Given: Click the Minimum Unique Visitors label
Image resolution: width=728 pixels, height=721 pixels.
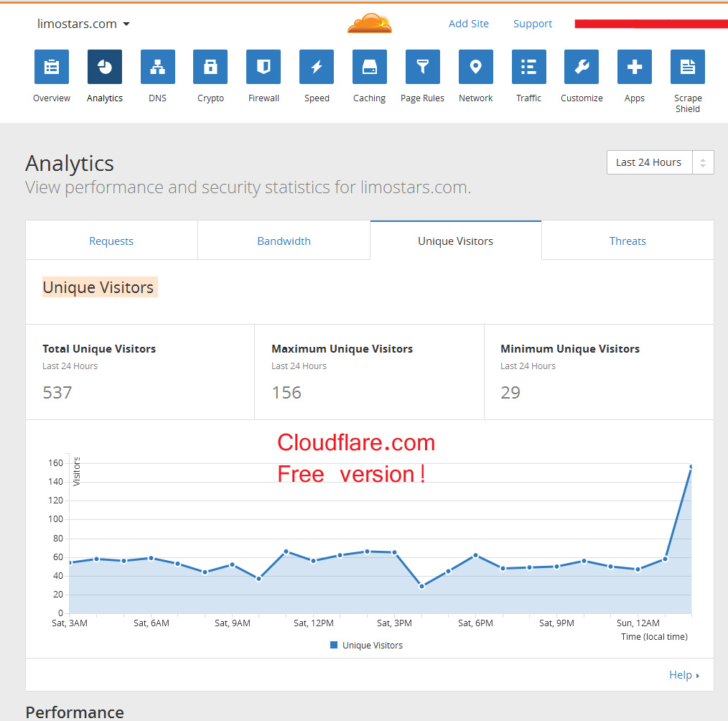Looking at the screenshot, I should coord(570,349).
